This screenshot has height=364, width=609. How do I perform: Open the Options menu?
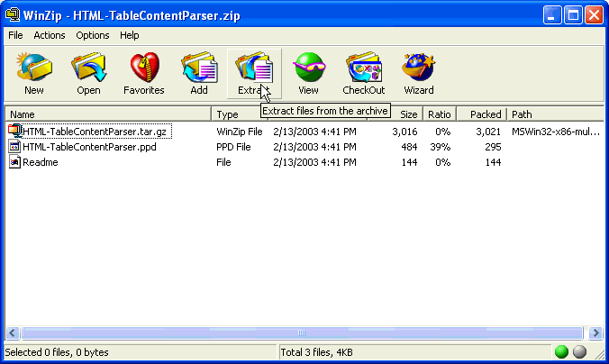click(x=93, y=35)
